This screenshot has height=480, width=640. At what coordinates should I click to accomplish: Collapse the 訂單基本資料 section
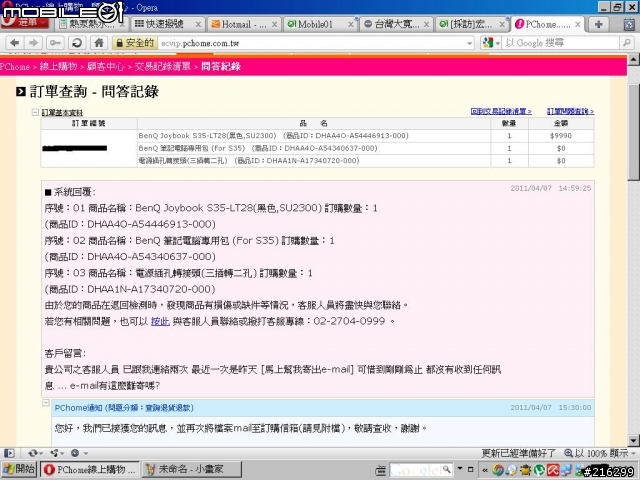(36, 112)
